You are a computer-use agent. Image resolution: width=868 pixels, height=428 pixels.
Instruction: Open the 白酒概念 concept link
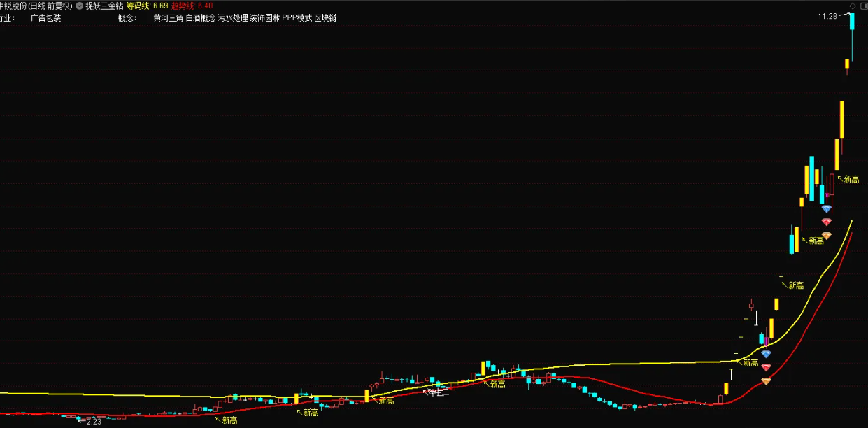pyautogui.click(x=200, y=18)
